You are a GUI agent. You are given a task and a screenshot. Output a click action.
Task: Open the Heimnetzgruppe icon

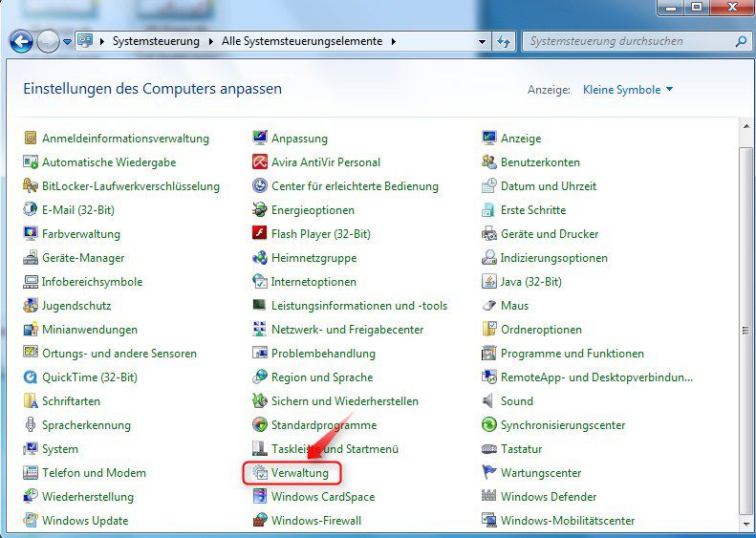click(x=260, y=258)
